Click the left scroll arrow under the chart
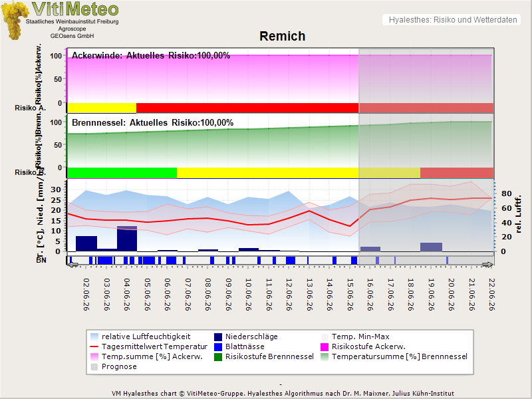This screenshot has width=532, height=399. coord(72,265)
